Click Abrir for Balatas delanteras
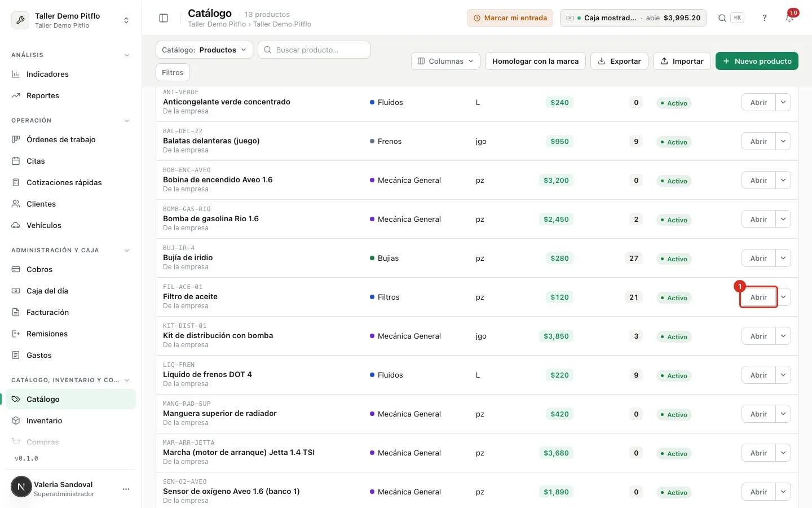The image size is (812, 508). 758,141
